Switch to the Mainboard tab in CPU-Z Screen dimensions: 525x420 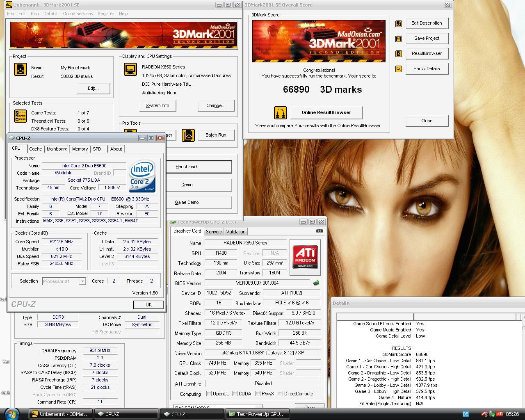(57, 149)
